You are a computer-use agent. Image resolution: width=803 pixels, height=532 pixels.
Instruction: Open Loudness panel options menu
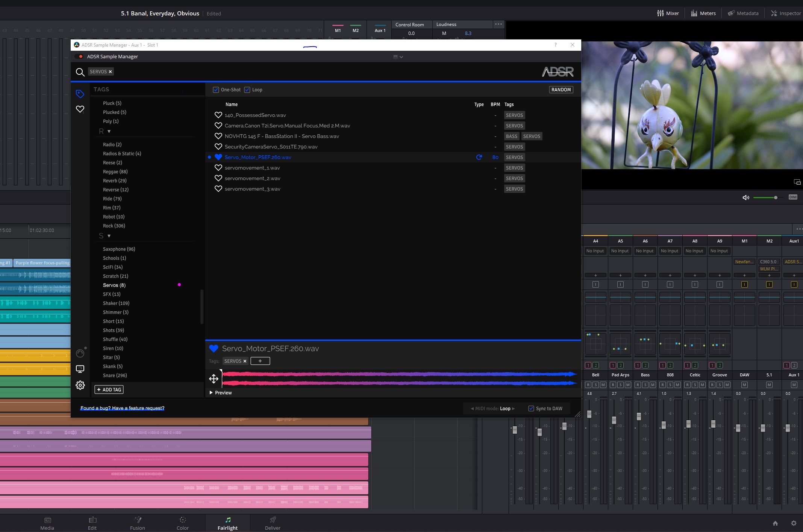pos(498,24)
